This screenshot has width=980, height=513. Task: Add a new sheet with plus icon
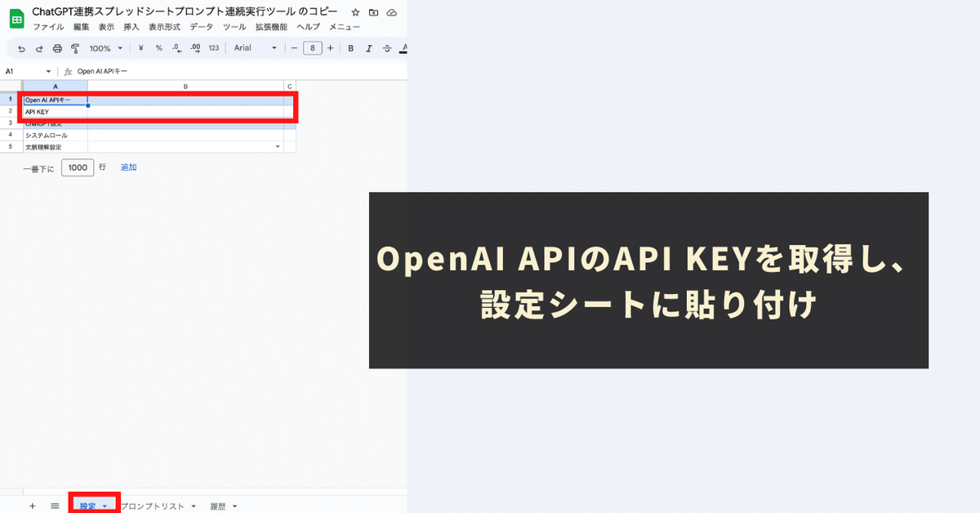point(32,506)
